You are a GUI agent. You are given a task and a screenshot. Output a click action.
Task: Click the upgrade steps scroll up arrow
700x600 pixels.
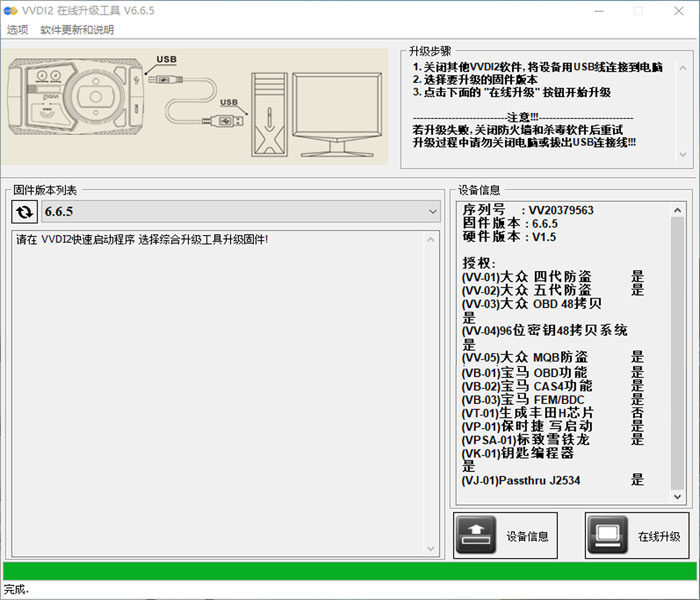[x=683, y=68]
